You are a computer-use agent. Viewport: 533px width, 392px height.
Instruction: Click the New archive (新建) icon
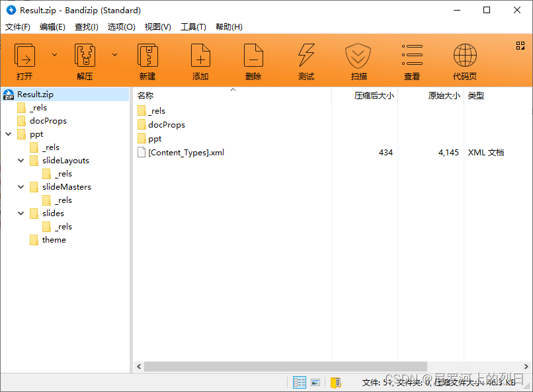pos(147,56)
